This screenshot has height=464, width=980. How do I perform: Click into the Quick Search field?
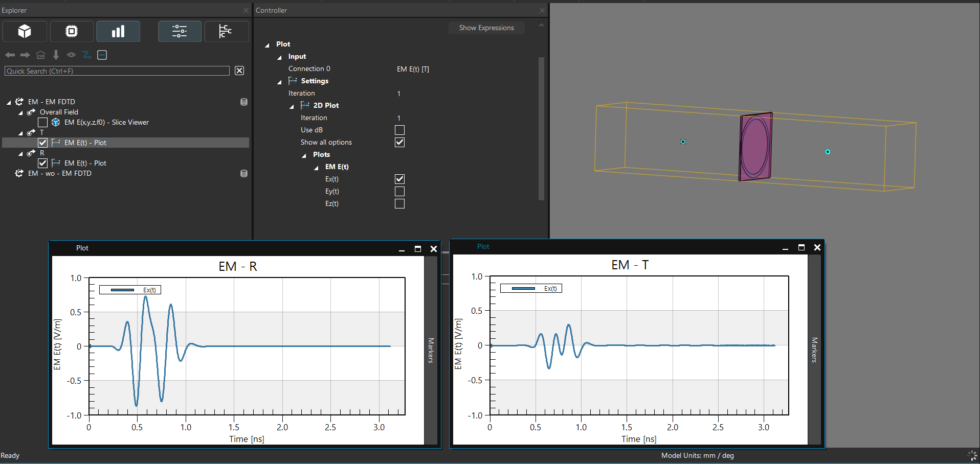[x=117, y=71]
